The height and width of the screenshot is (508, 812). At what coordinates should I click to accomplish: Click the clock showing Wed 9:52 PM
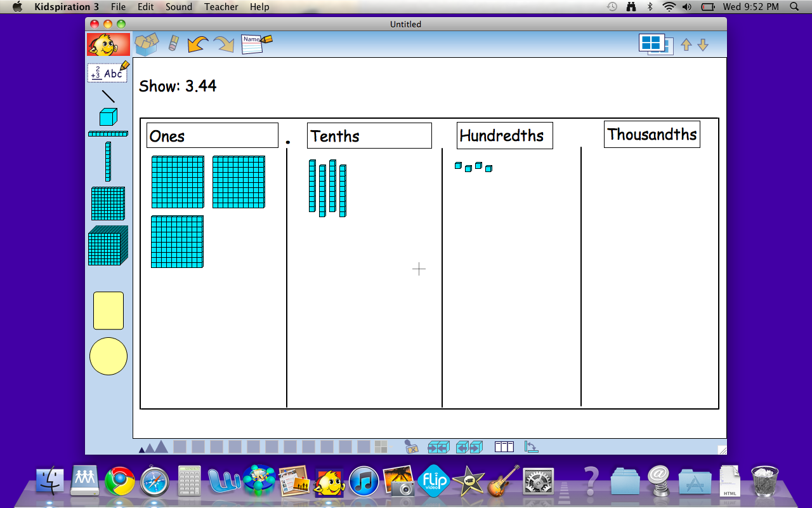tap(751, 7)
